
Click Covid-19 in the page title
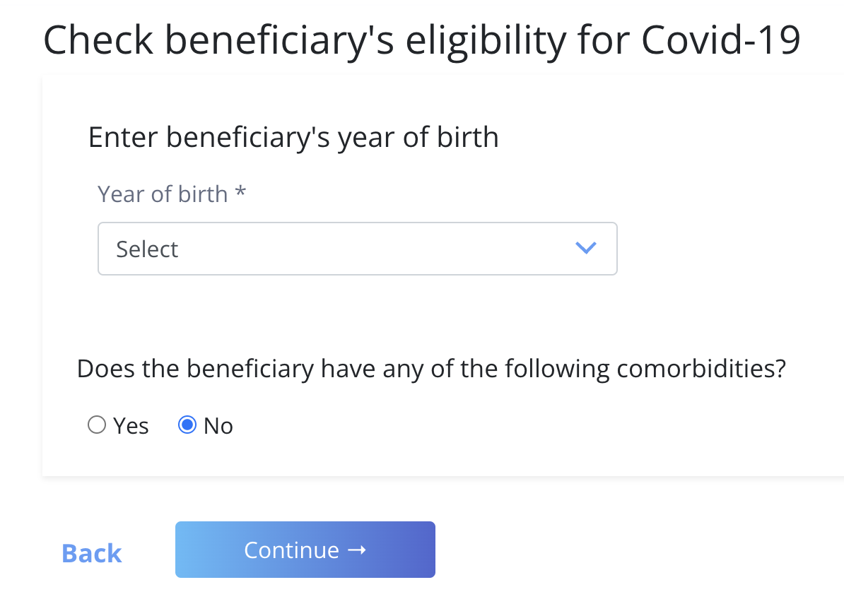pyautogui.click(x=721, y=40)
